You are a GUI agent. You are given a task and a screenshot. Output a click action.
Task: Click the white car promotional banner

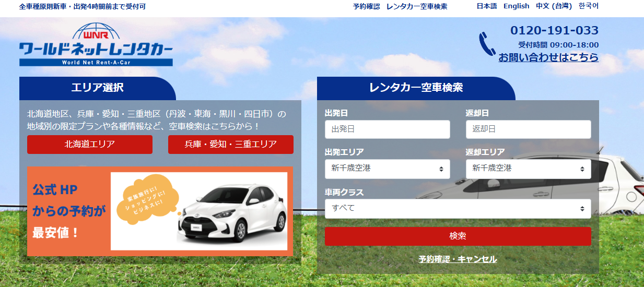tap(160, 212)
